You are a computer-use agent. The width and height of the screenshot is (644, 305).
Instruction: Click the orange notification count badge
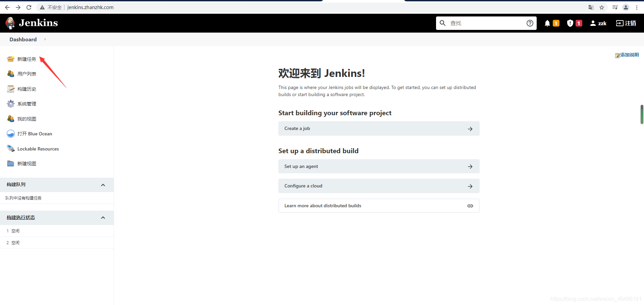coord(556,23)
